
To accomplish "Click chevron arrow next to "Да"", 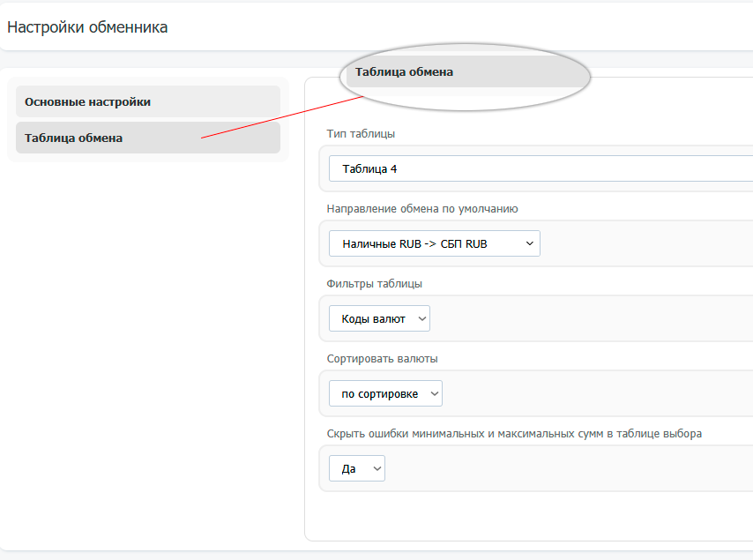I will [377, 468].
